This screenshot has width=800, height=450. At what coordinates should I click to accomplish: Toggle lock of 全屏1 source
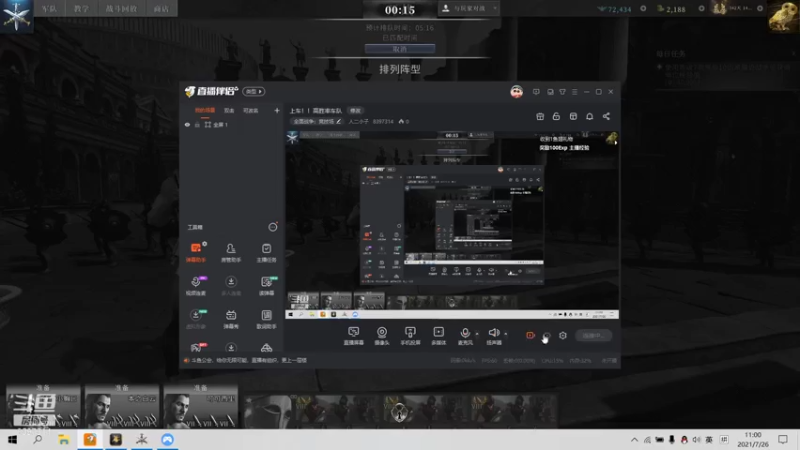[197, 124]
